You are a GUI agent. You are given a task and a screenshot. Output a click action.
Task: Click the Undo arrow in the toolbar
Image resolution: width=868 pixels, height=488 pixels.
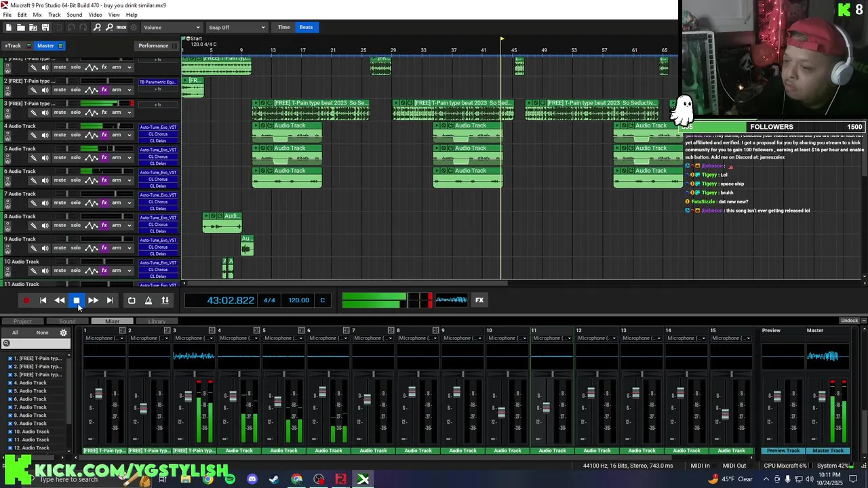pos(71,27)
